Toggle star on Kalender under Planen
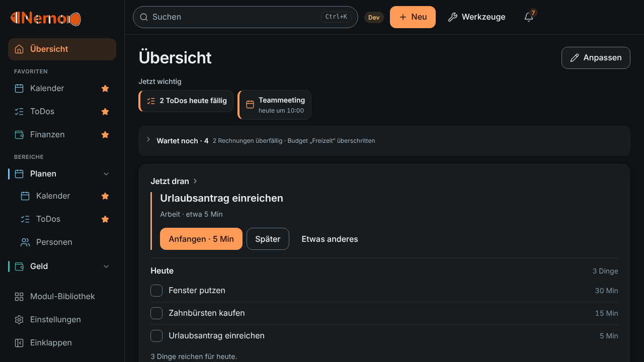Viewport: 644px width, 362px height. [105, 196]
